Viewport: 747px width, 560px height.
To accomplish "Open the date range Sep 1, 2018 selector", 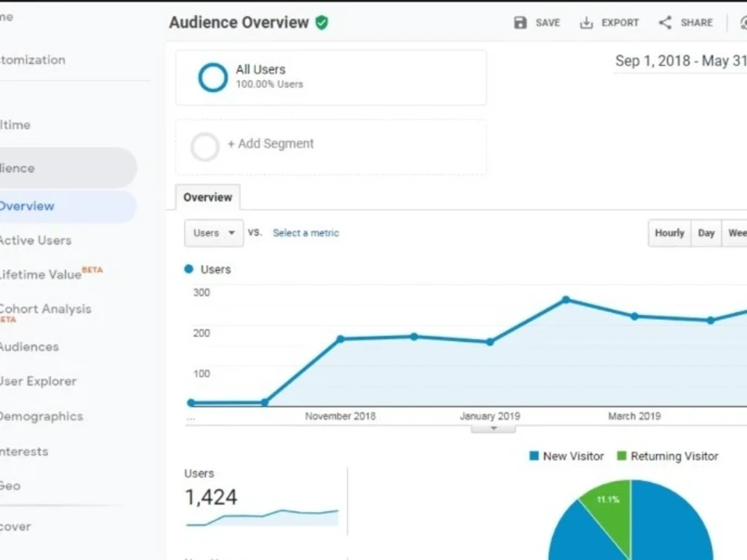I will pos(681,61).
